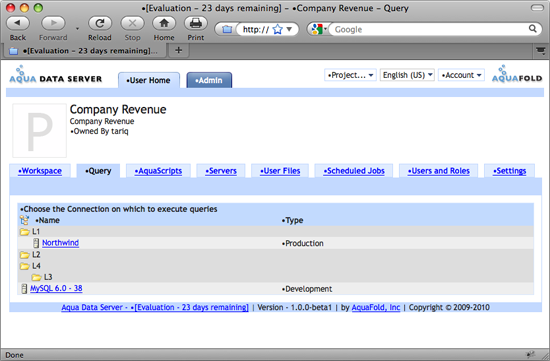Follow the AquaFold, Inc footer link
This screenshot has width=550, height=361.
[376, 307]
